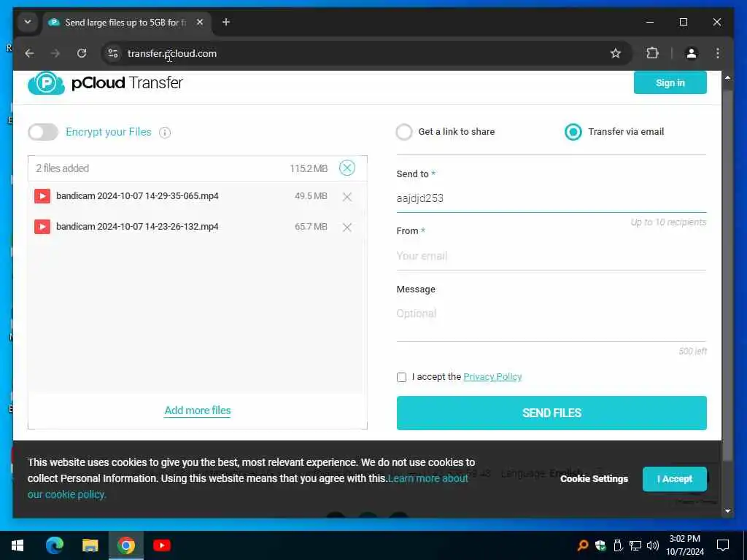The height and width of the screenshot is (560, 747).
Task: Open the Encrypt your Files info icon
Action: click(165, 133)
